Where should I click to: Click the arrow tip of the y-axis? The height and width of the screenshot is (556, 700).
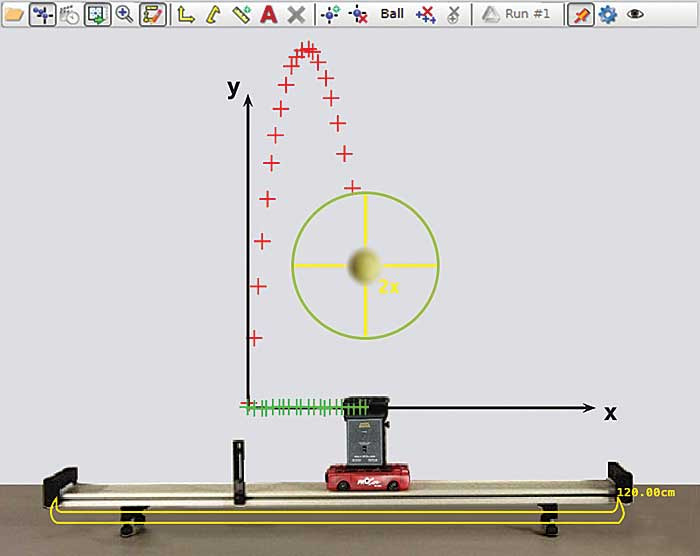248,100
